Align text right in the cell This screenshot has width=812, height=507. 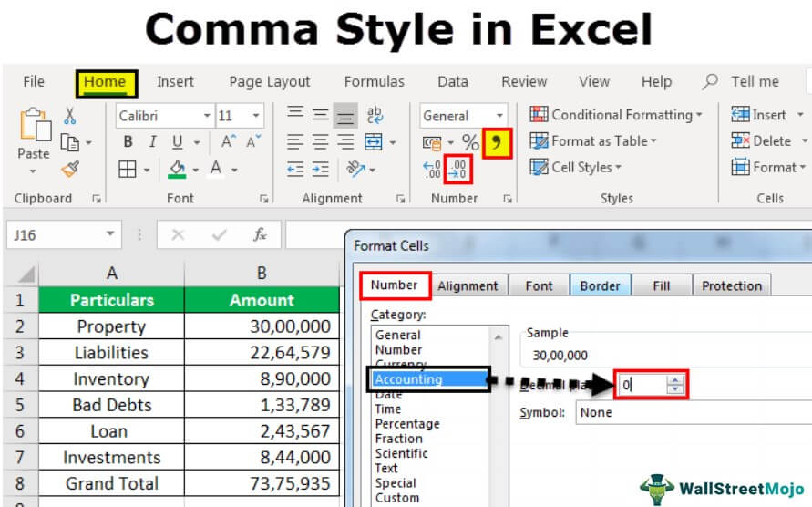click(x=345, y=141)
